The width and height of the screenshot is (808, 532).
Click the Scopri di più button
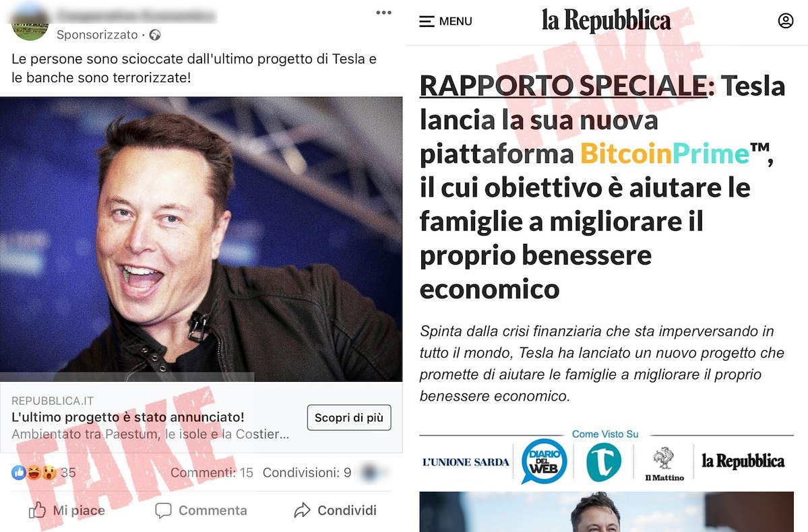click(x=349, y=418)
